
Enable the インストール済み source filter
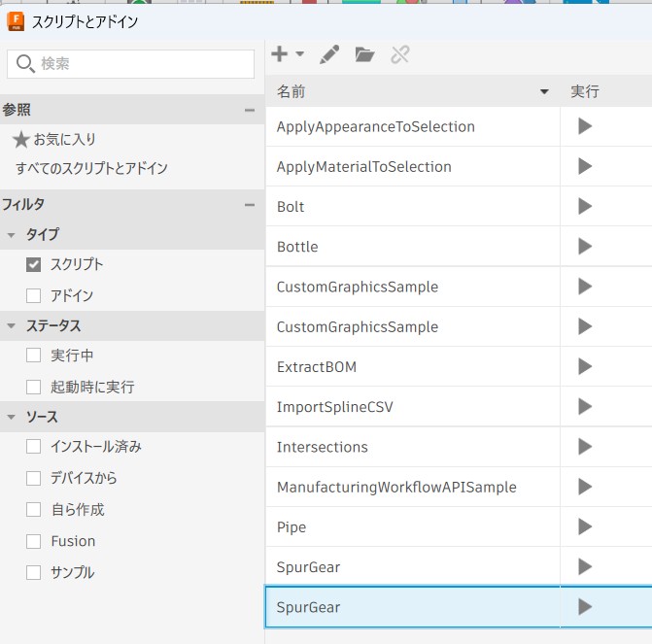(33, 447)
